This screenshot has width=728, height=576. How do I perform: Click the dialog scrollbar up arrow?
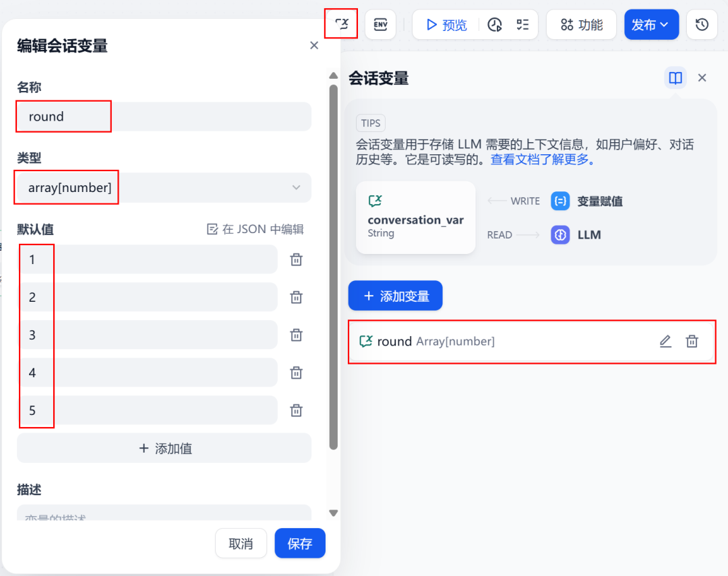(334, 75)
